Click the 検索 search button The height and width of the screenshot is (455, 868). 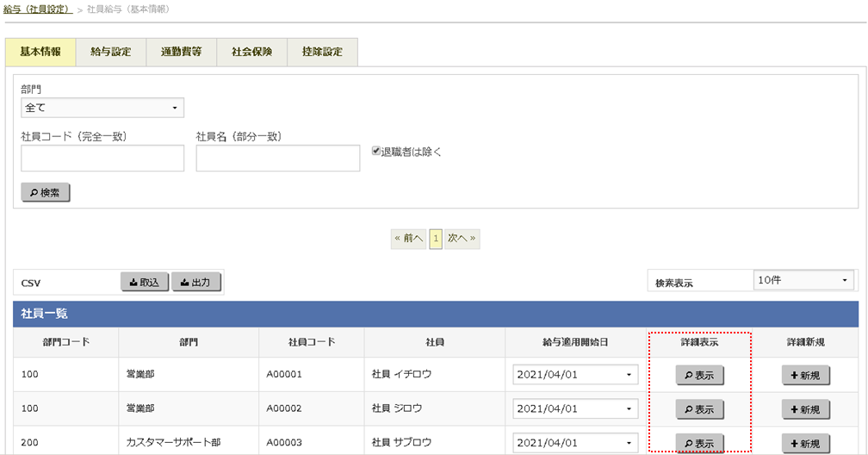[45, 192]
